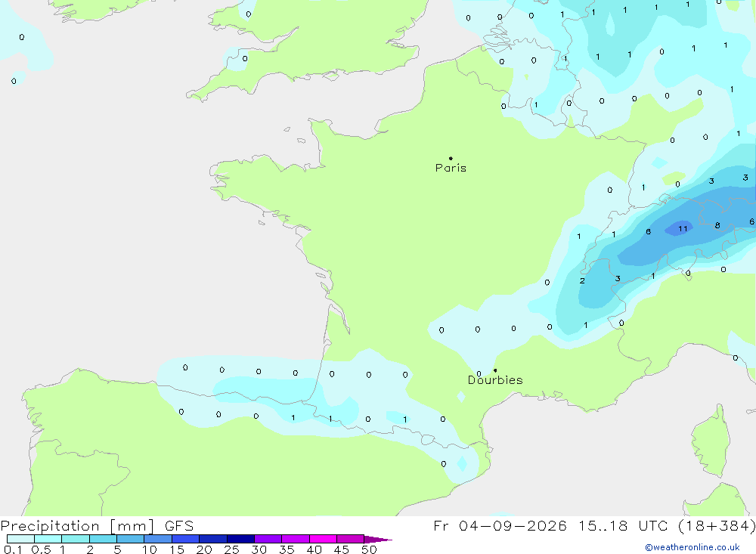Pick the 20–25 mm legend color swatch
This screenshot has height=554, width=756.
click(213, 539)
